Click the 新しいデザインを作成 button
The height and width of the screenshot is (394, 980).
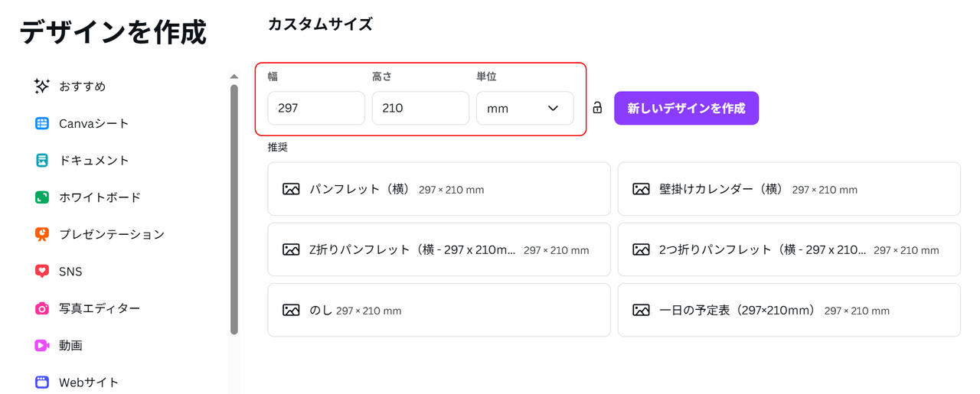click(686, 108)
